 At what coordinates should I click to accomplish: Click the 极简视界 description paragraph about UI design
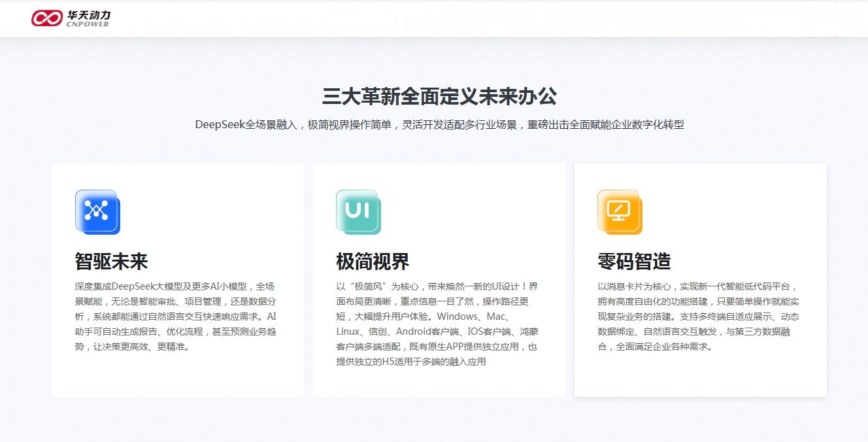click(437, 324)
